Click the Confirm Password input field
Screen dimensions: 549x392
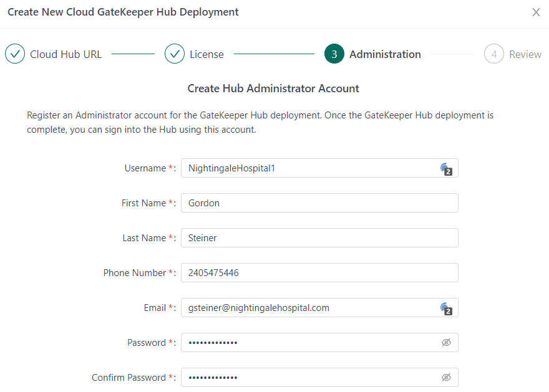pyautogui.click(x=309, y=378)
